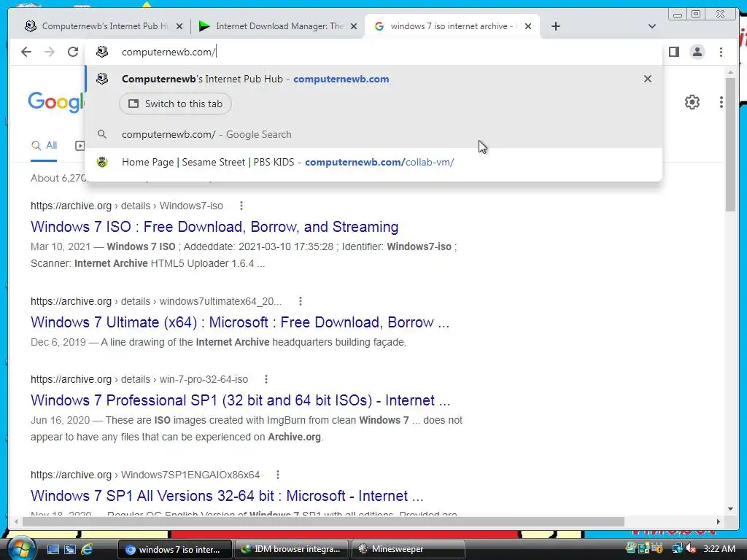
Task: Open options for Windows7SP1ENGAIOx86x64 result
Action: click(x=278, y=475)
